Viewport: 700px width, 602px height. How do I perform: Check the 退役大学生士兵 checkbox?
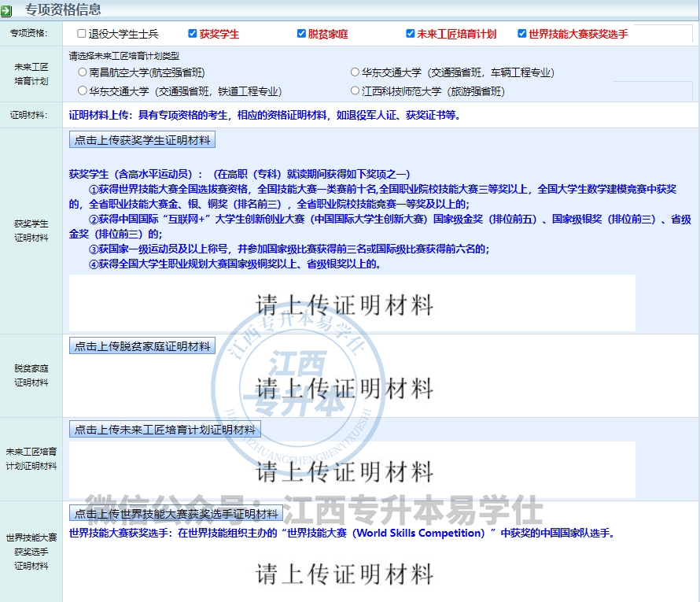(x=81, y=34)
